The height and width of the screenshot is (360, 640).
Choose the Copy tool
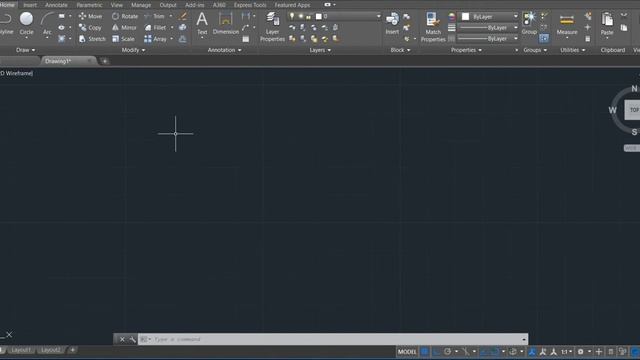coord(90,28)
